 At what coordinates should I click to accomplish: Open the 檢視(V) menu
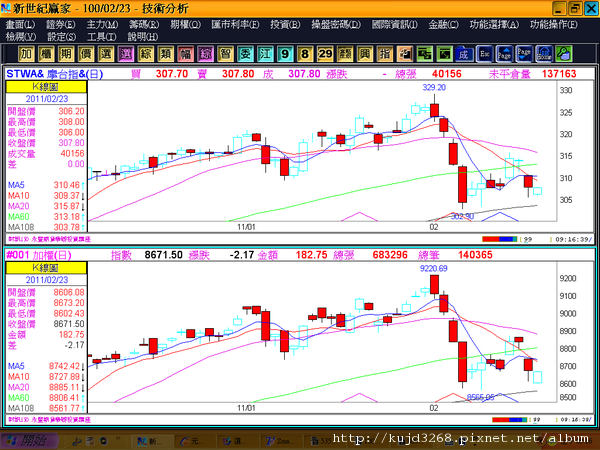tap(21, 37)
